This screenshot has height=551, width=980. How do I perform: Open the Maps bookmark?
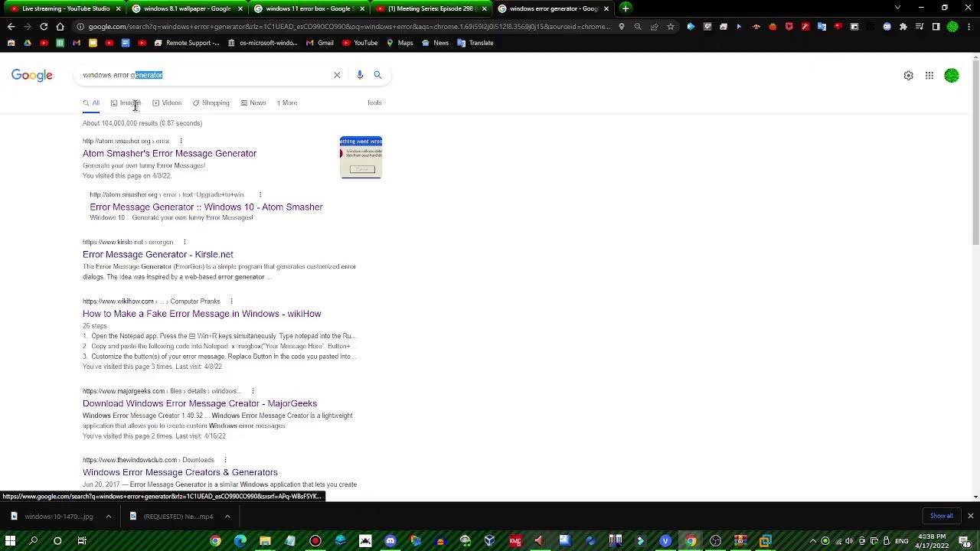point(400,43)
